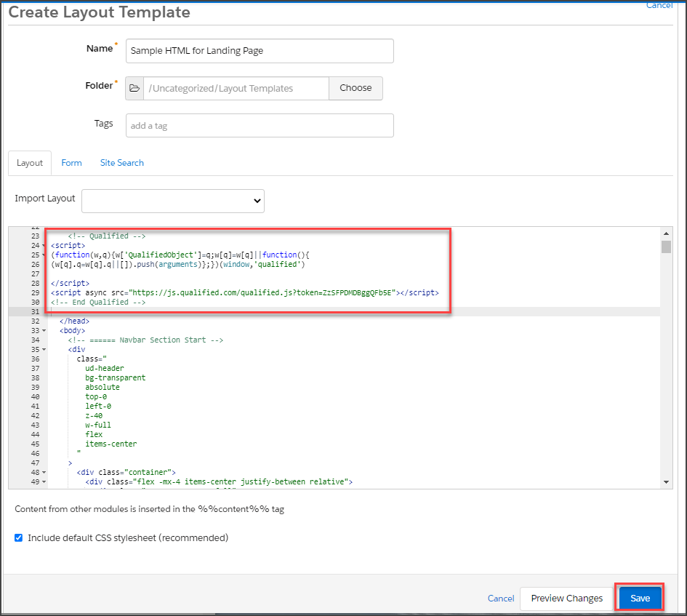Click the '<!-- End Qualified -->' comment line
This screenshot has height=616, width=687.
coord(98,302)
